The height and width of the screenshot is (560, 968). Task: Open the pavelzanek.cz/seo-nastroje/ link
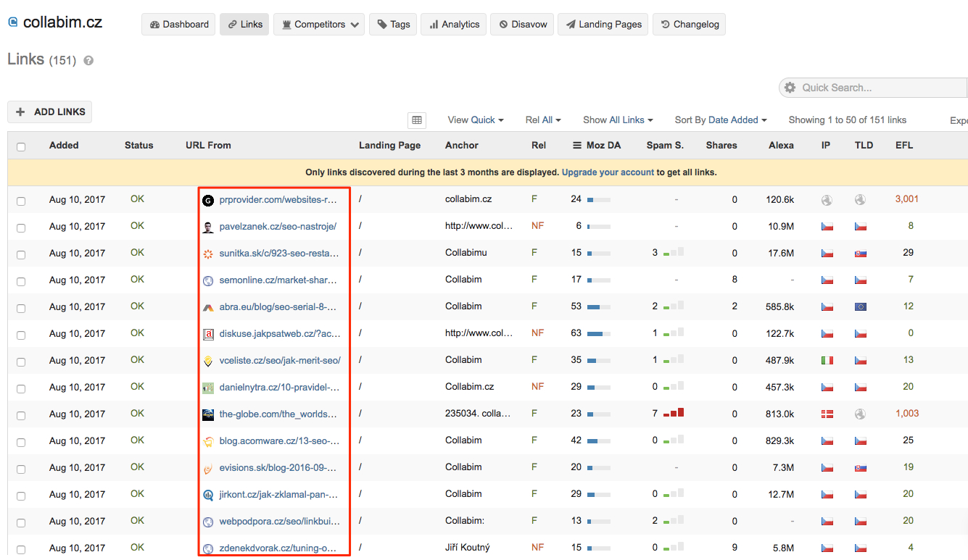[278, 227]
